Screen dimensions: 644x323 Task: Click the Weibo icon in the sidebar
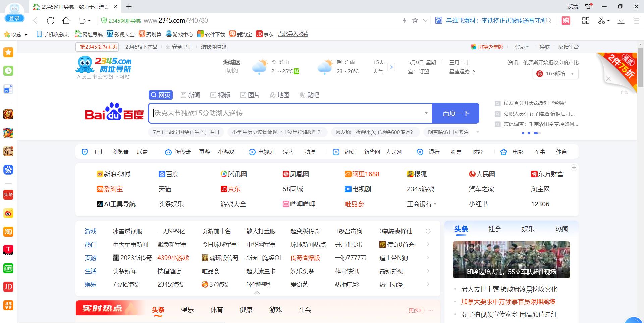coord(8,213)
